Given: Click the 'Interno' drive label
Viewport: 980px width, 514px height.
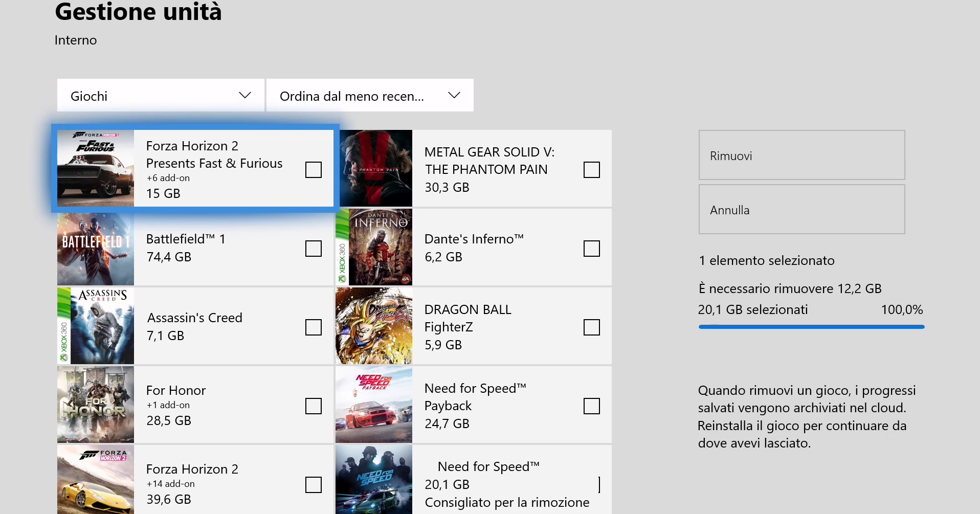Looking at the screenshot, I should tap(76, 40).
